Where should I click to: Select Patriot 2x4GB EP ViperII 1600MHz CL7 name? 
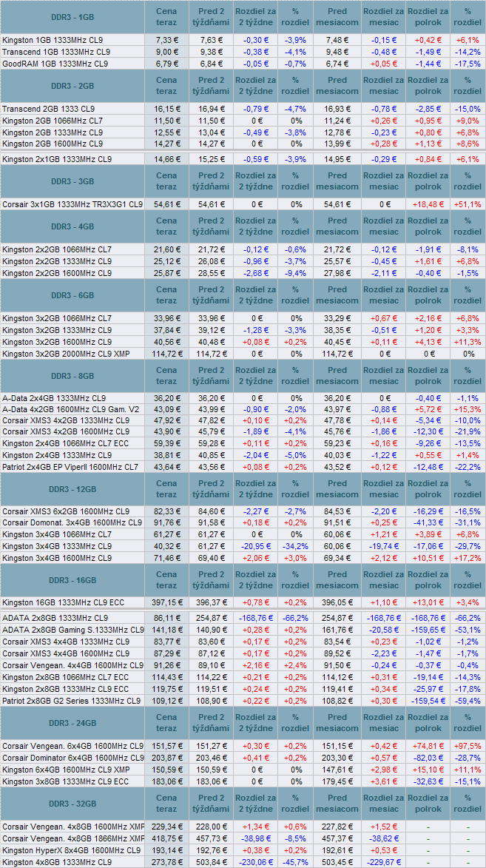coord(70,467)
